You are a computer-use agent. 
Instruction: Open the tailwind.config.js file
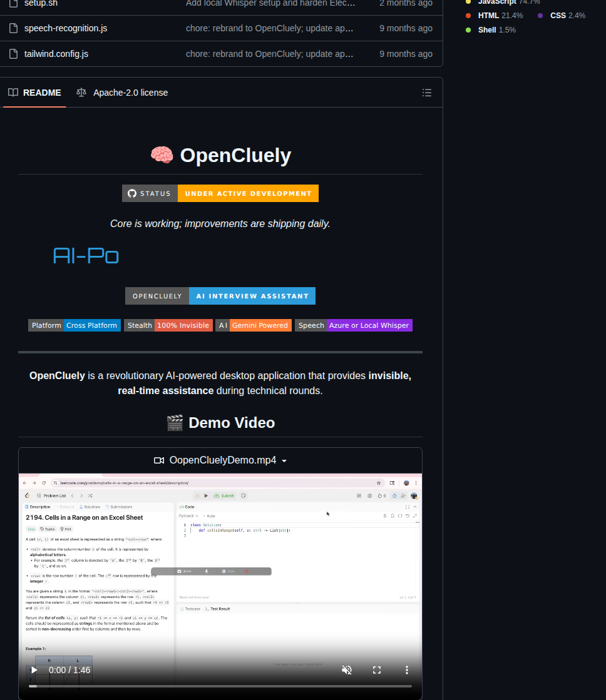(x=56, y=54)
